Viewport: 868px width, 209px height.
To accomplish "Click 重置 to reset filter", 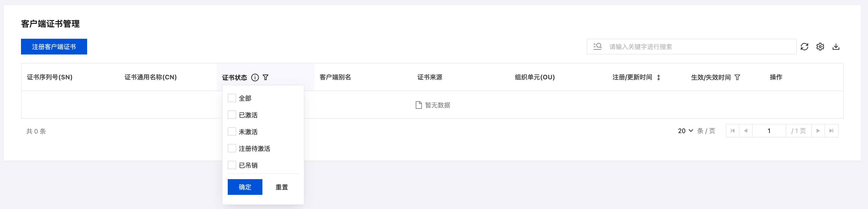I will point(282,187).
